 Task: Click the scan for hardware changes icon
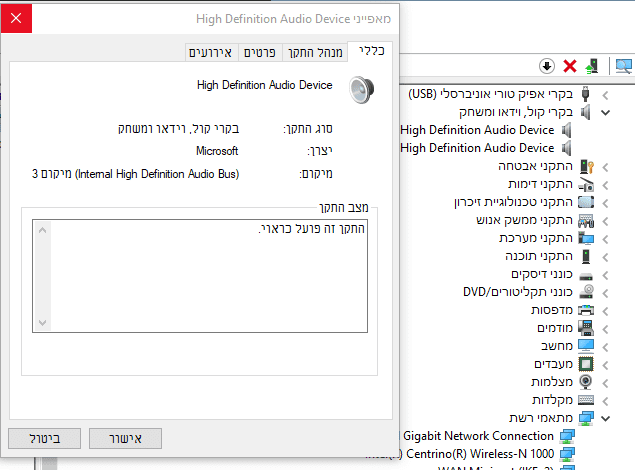point(623,66)
